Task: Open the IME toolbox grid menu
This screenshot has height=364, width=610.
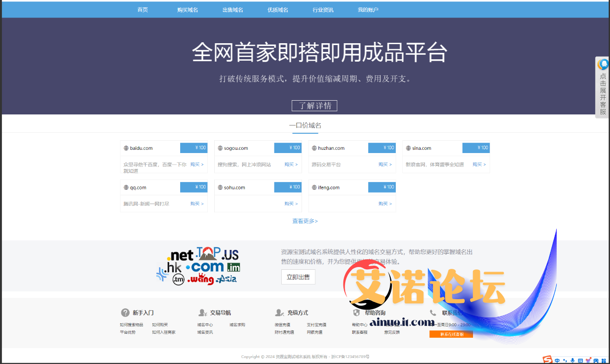Action: tap(604, 360)
